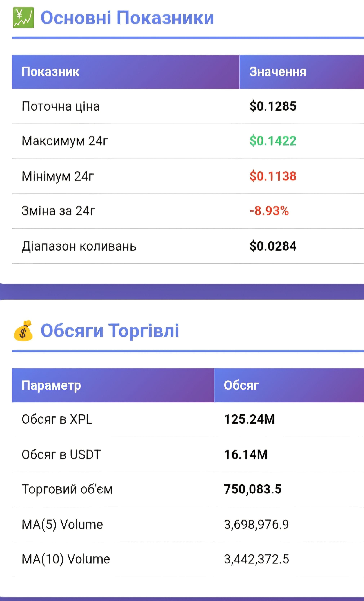Click the money bag icon beside Обсяги Торгівлі
364x601 pixels.
23,330
